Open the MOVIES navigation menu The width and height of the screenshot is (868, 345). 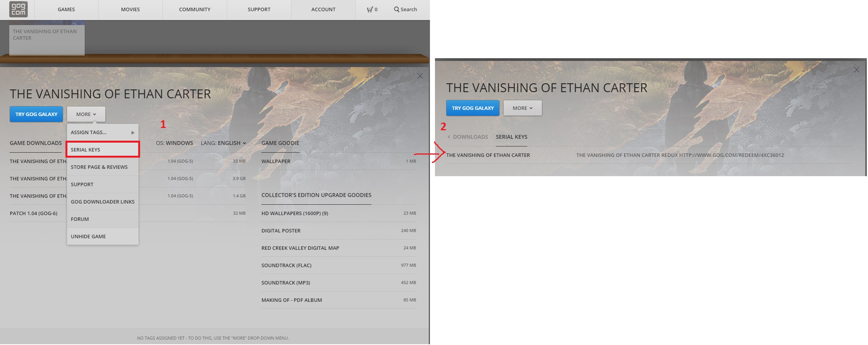tap(130, 9)
